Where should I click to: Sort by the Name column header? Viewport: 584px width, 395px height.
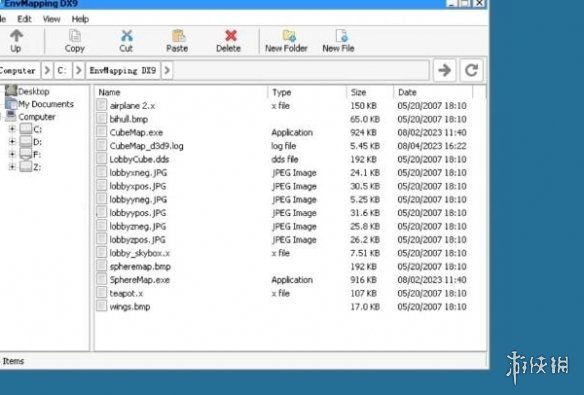[181, 92]
